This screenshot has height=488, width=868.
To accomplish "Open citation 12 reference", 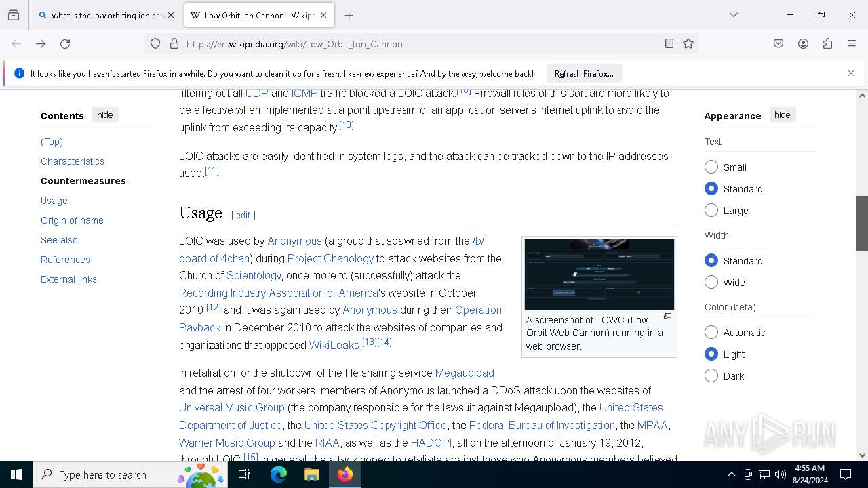I will [214, 308].
